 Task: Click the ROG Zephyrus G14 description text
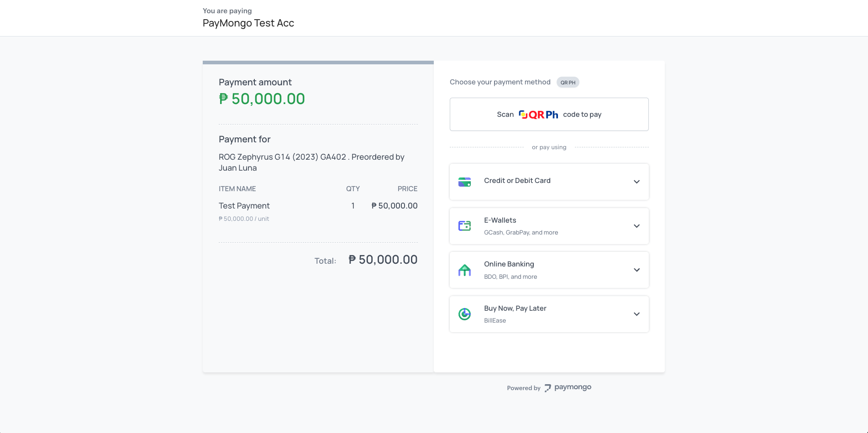pos(311,162)
